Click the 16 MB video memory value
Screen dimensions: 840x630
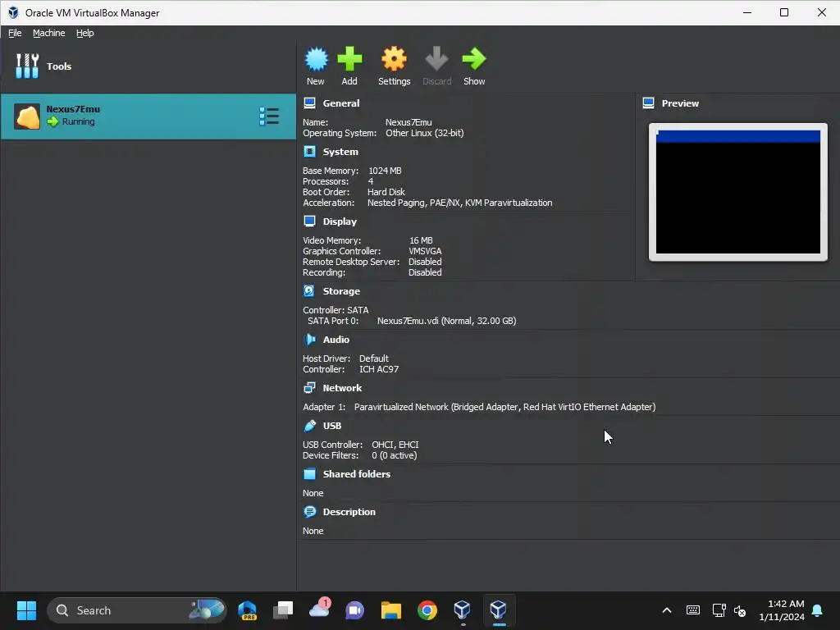(421, 240)
